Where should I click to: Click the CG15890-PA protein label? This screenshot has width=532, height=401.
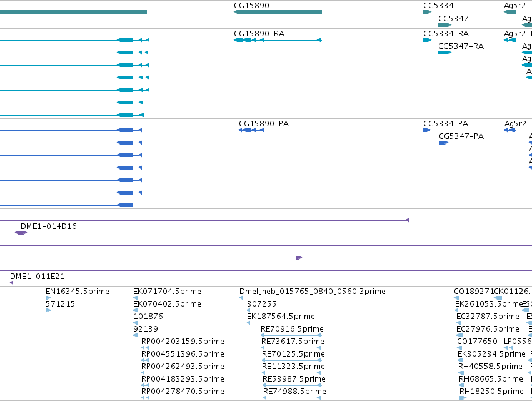tap(264, 124)
